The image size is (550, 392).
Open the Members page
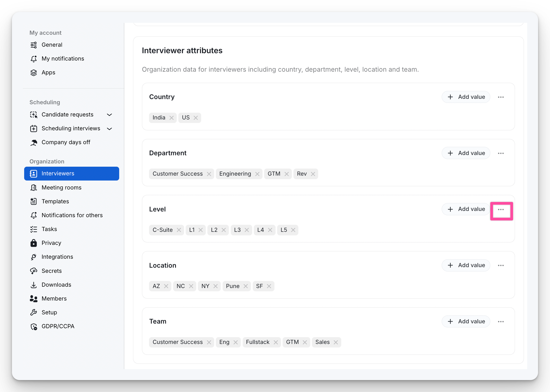pos(72,299)
